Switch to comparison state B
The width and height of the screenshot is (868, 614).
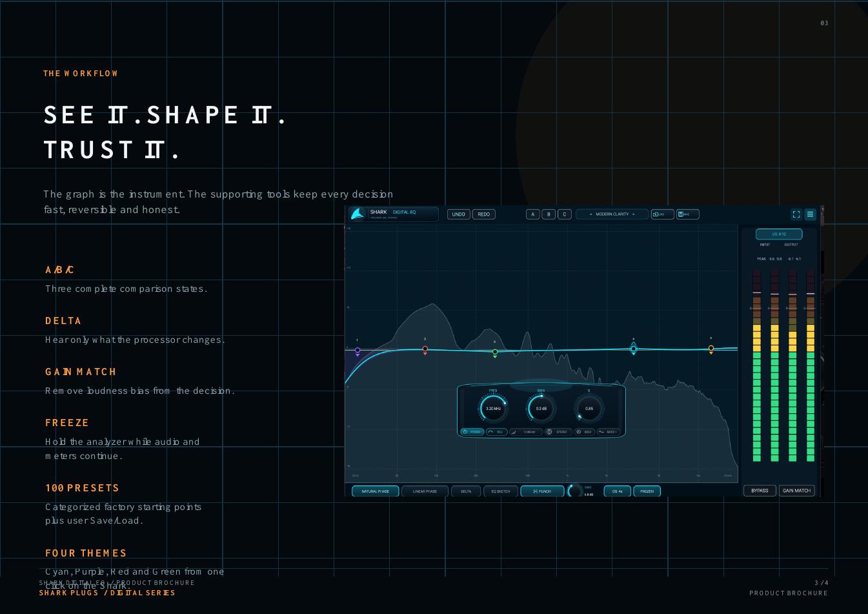click(x=549, y=214)
